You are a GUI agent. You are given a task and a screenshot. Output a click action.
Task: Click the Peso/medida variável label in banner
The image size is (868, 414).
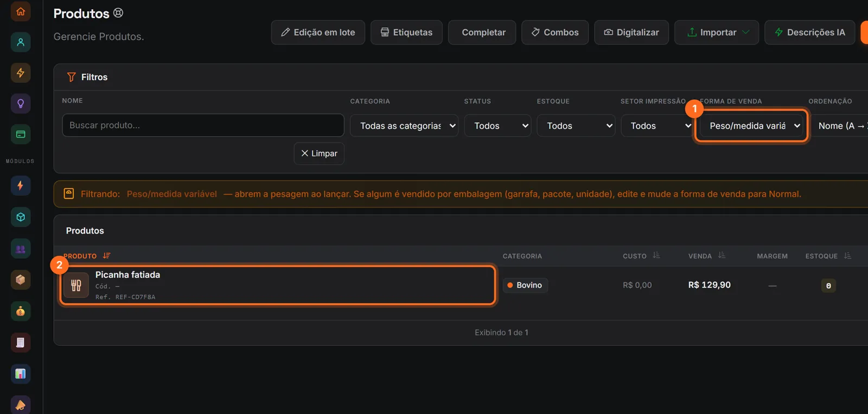(x=172, y=194)
